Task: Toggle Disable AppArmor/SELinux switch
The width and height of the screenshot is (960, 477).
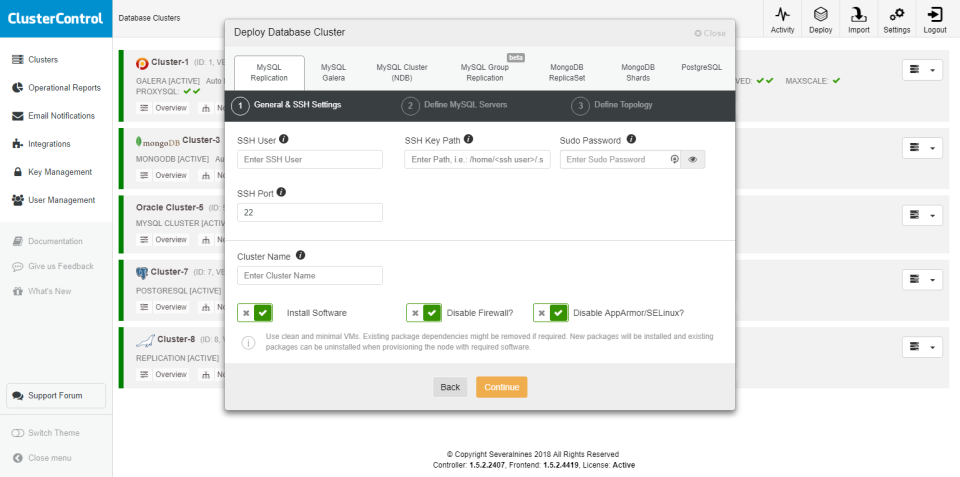Action: (x=550, y=313)
